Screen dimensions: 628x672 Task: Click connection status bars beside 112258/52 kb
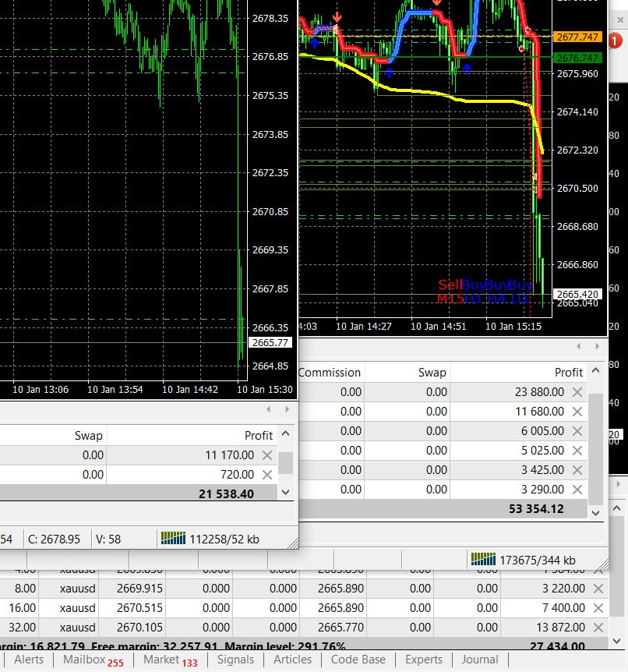pos(173,538)
